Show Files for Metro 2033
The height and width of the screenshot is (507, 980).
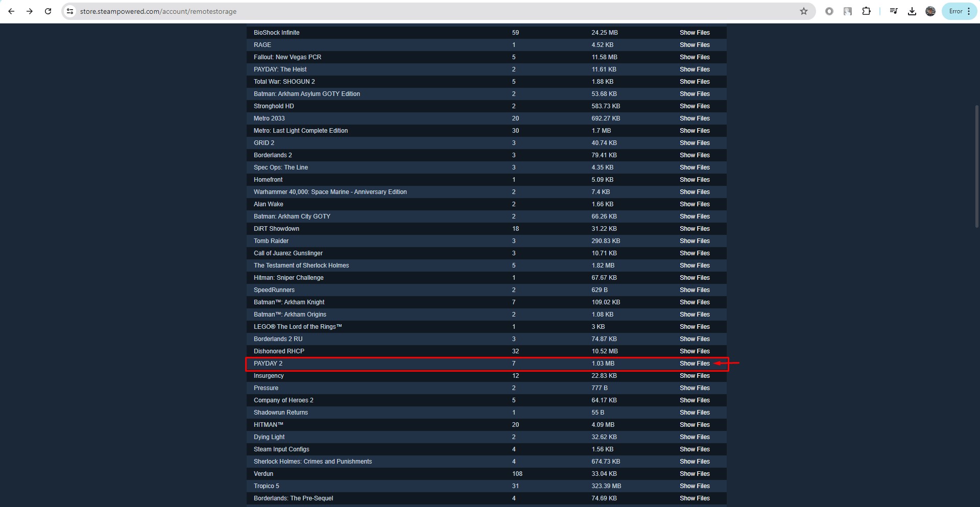[x=695, y=118]
